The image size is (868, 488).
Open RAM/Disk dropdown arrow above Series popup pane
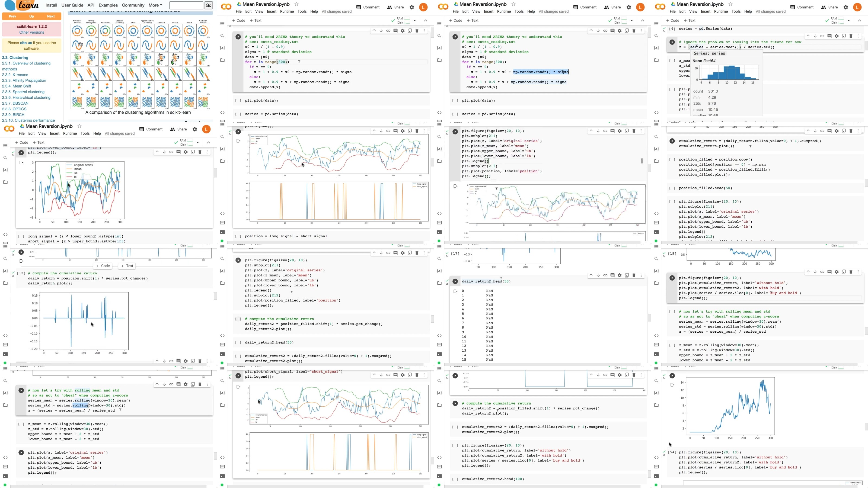point(848,21)
